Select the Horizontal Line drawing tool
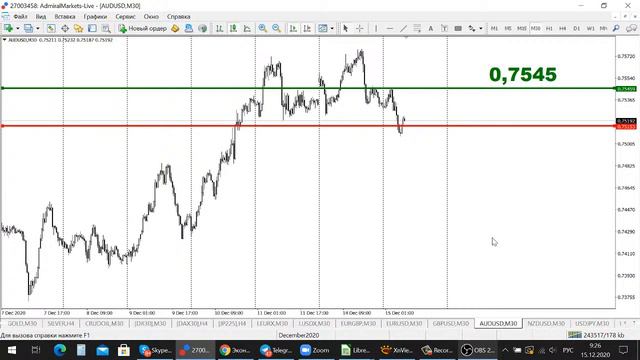The width and height of the screenshot is (640, 360). tap(390, 28)
